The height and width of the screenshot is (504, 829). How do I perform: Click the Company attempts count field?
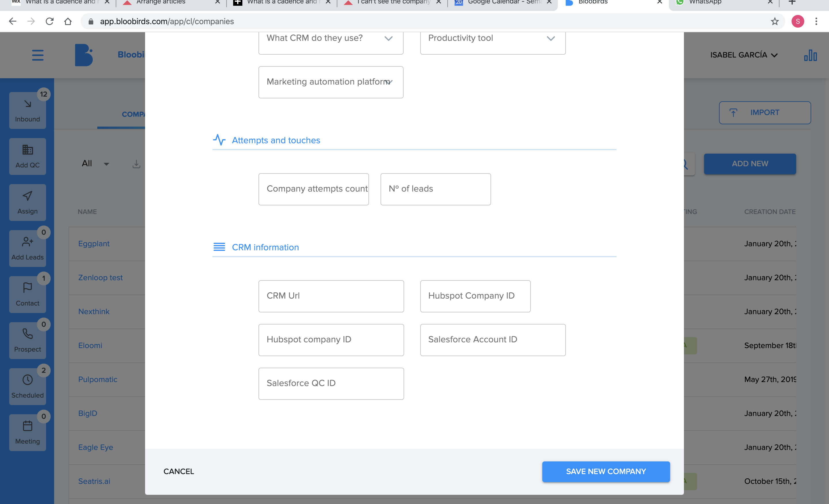click(x=313, y=189)
